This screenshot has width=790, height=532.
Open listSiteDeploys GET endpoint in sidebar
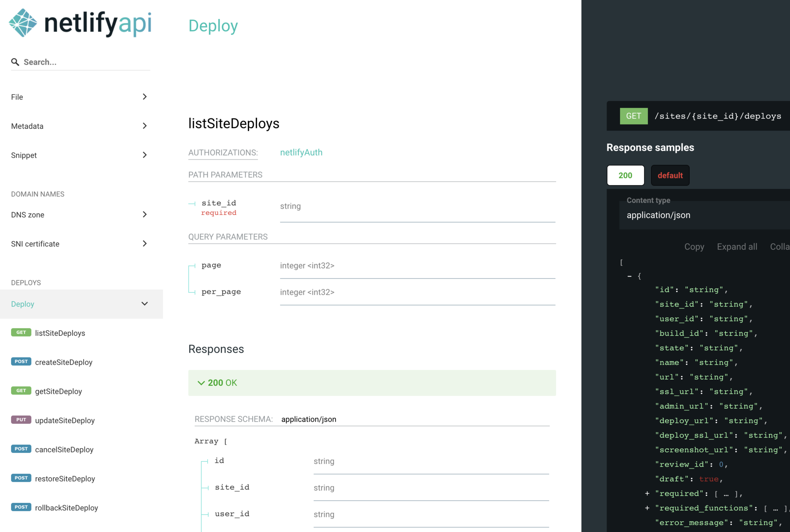click(x=60, y=333)
